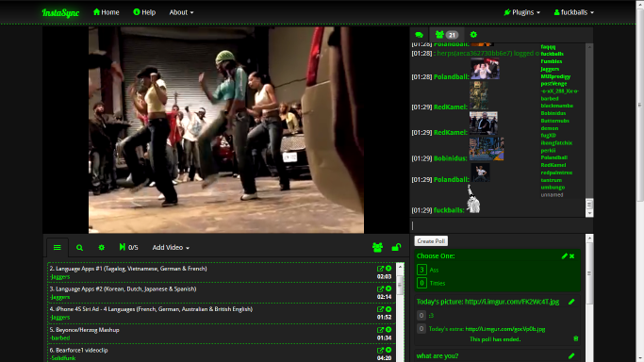Open Bearforce1 videoclip external link icon
The width and height of the screenshot is (644, 362).
pos(380,350)
